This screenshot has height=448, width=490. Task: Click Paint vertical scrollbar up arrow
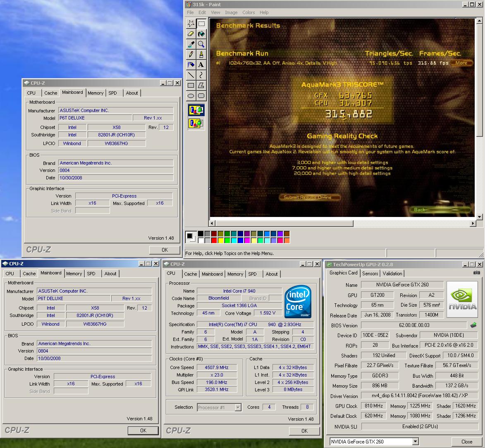[479, 21]
